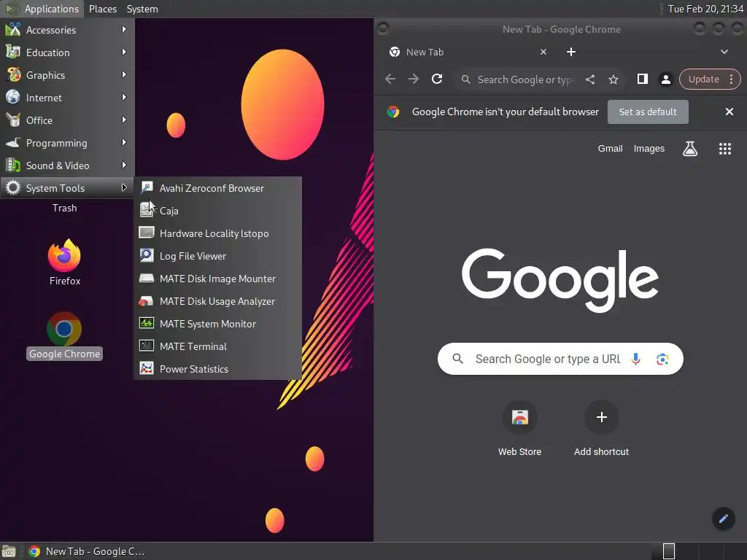The image size is (747, 560).
Task: Open a new Chrome tab
Action: (x=571, y=52)
